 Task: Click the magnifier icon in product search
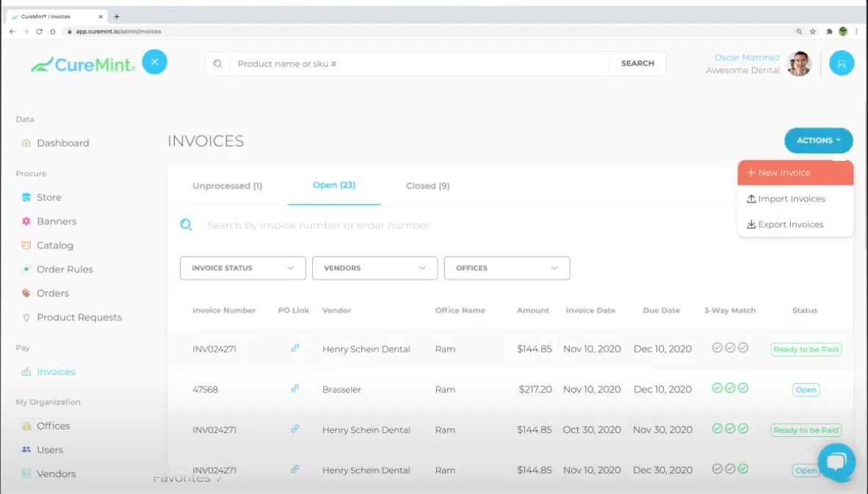[x=217, y=64]
